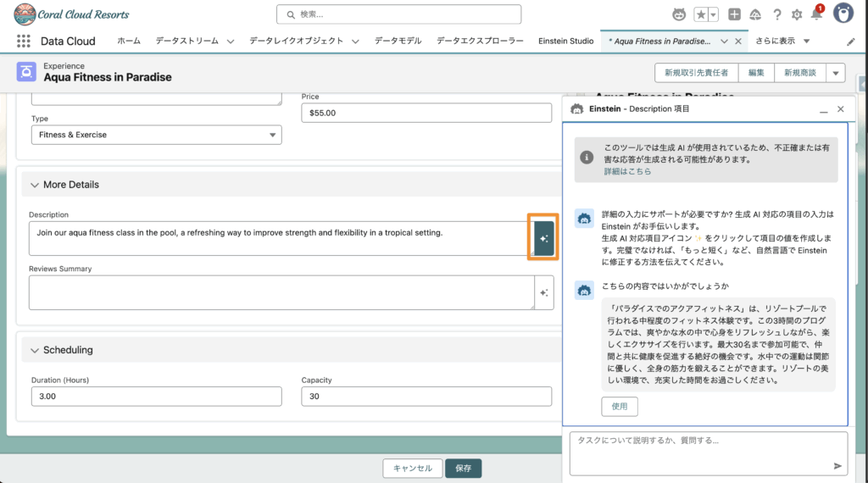
Task: Open the Type dropdown showing Fitness & Exercise
Action: tap(156, 135)
